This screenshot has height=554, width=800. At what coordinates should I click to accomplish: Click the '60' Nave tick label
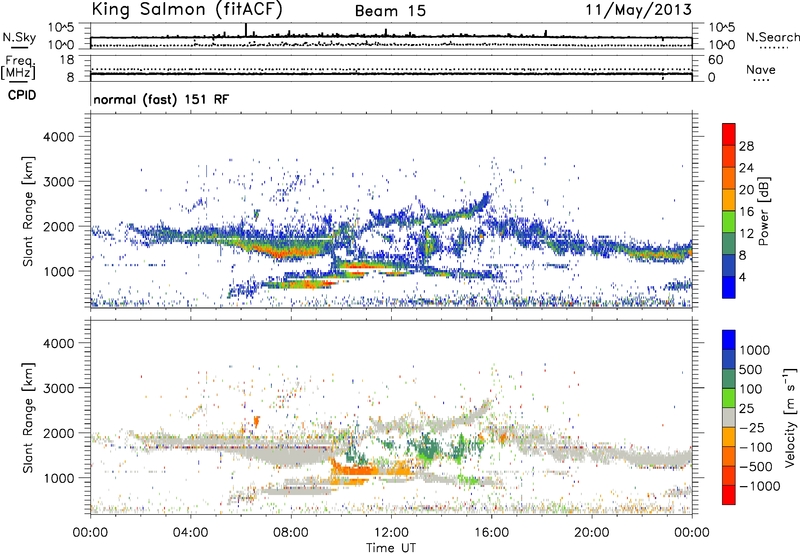pyautogui.click(x=715, y=60)
